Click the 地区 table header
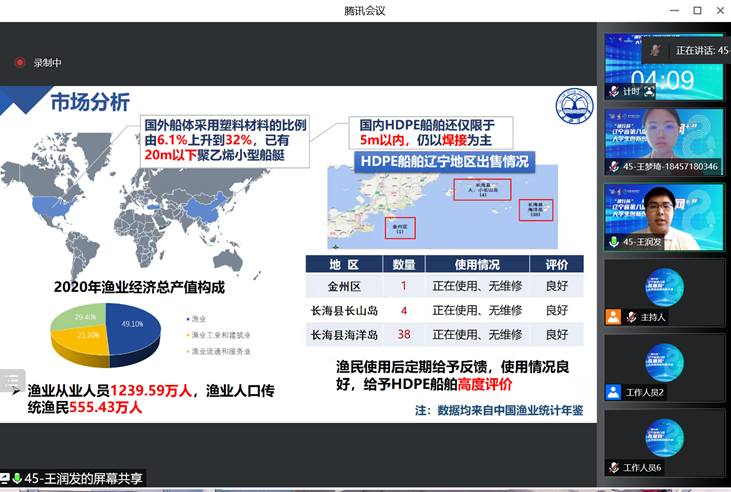 point(344,264)
